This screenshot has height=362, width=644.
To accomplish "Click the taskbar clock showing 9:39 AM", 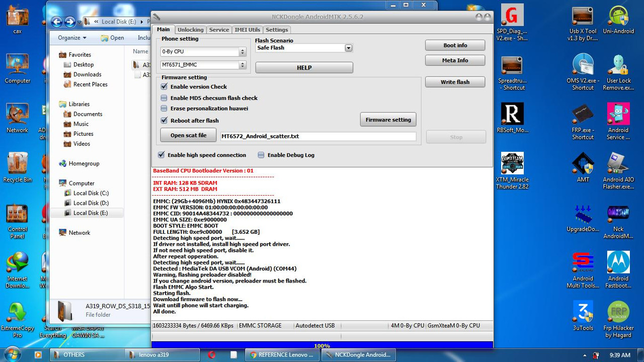I will [619, 355].
